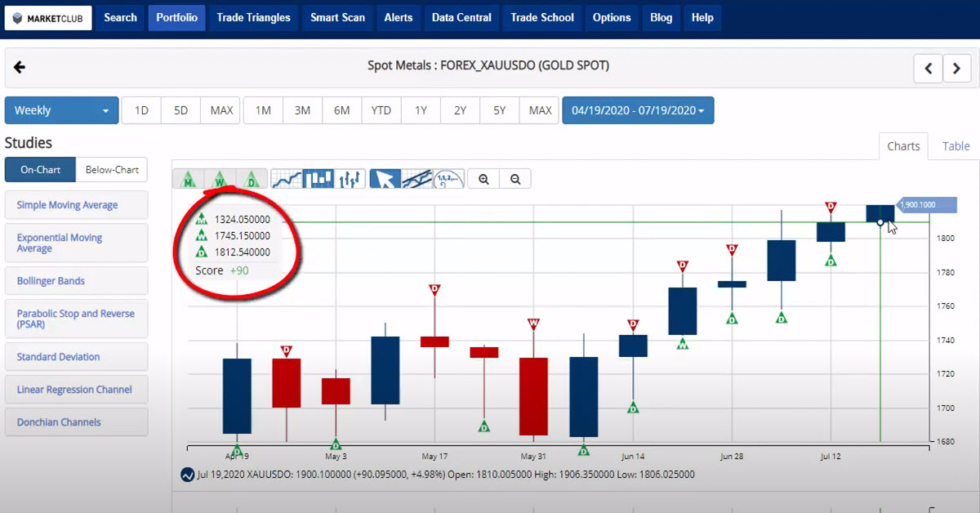Select the 6M time range
Screen dimensions: 980x513
coord(341,110)
